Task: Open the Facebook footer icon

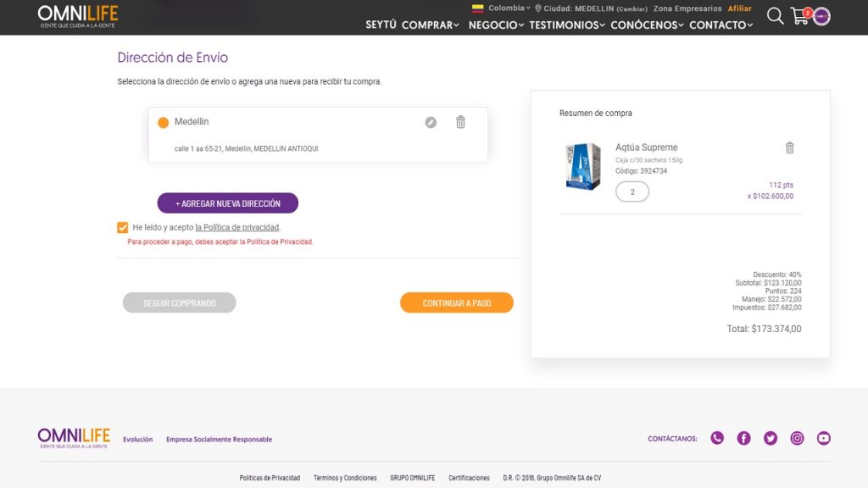Action: point(743,438)
